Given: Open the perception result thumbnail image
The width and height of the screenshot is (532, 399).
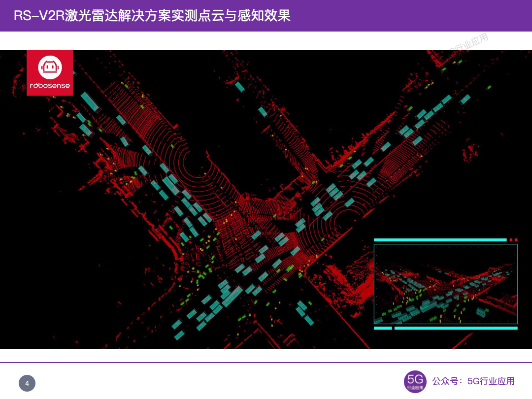Looking at the screenshot, I should 446,283.
